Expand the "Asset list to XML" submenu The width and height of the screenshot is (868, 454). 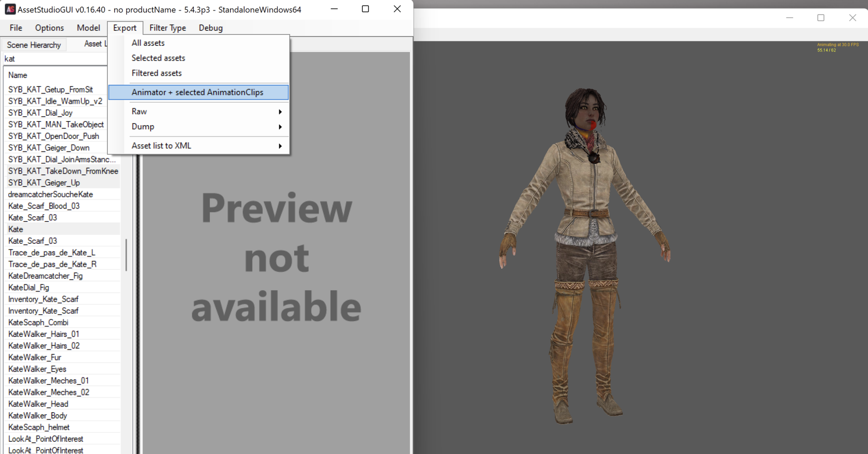(161, 145)
